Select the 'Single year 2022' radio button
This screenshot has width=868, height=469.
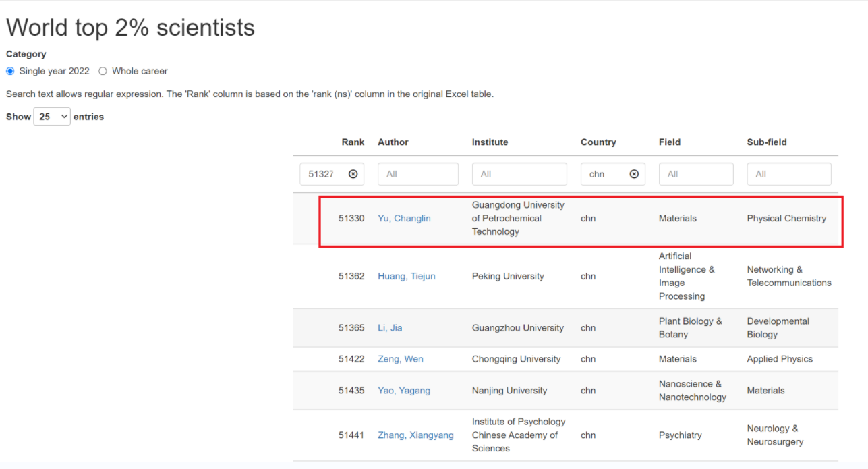click(x=10, y=71)
